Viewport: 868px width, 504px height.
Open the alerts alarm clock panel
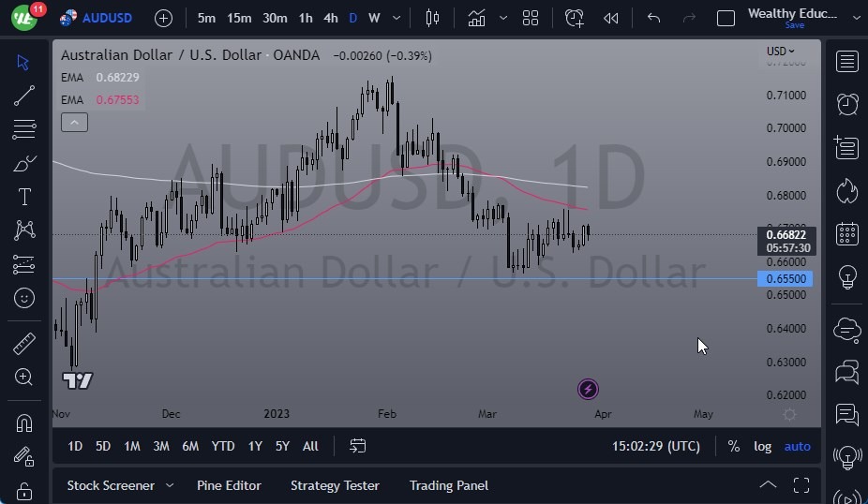pos(847,104)
